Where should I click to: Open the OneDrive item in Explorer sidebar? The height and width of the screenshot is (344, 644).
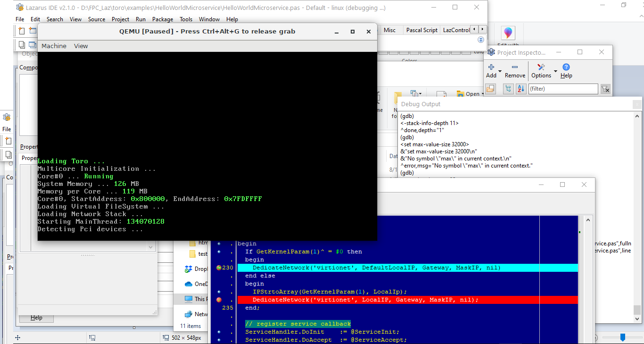point(196,284)
